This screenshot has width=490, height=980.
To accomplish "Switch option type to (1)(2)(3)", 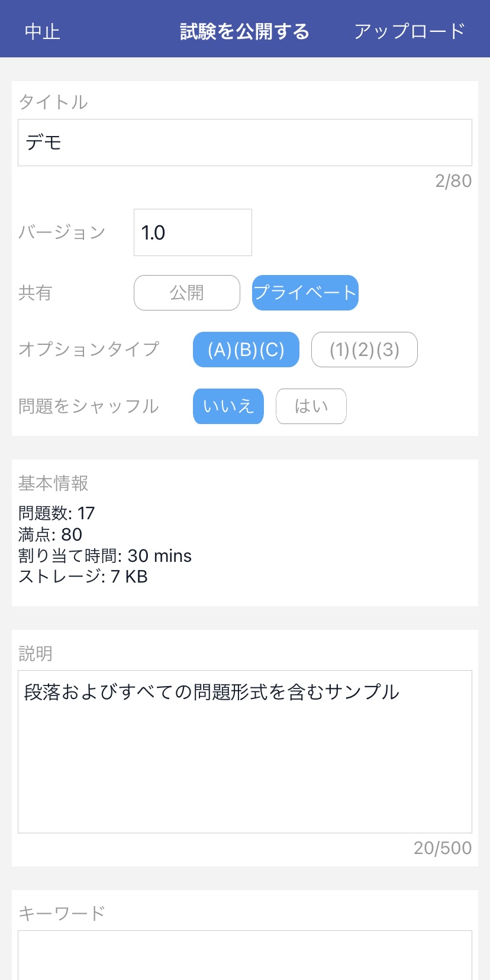I will point(364,350).
